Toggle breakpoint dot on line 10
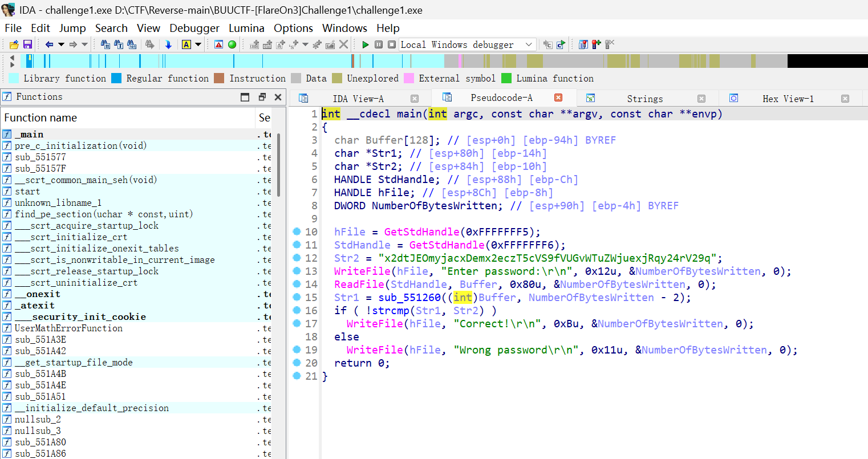Screen dimensions: 868x459 (297, 231)
